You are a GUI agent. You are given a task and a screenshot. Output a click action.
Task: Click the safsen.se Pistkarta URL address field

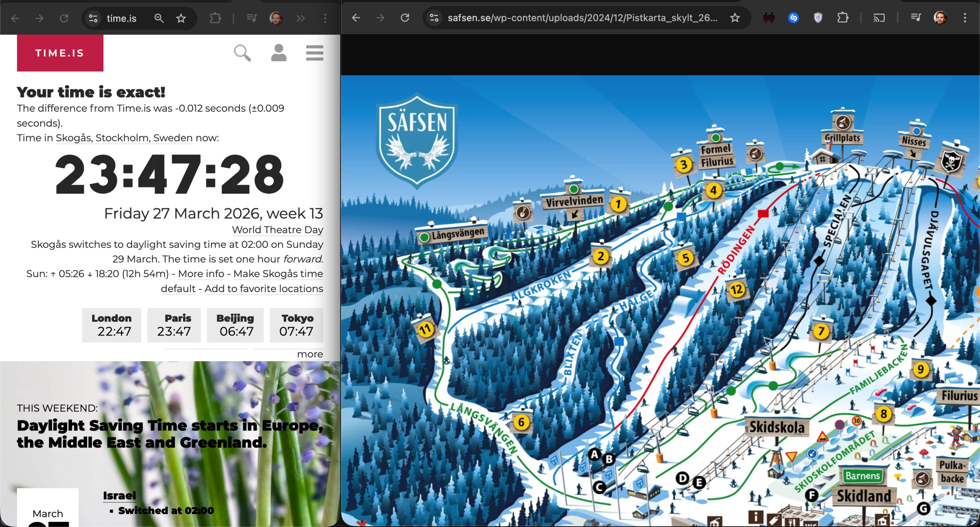point(583,18)
